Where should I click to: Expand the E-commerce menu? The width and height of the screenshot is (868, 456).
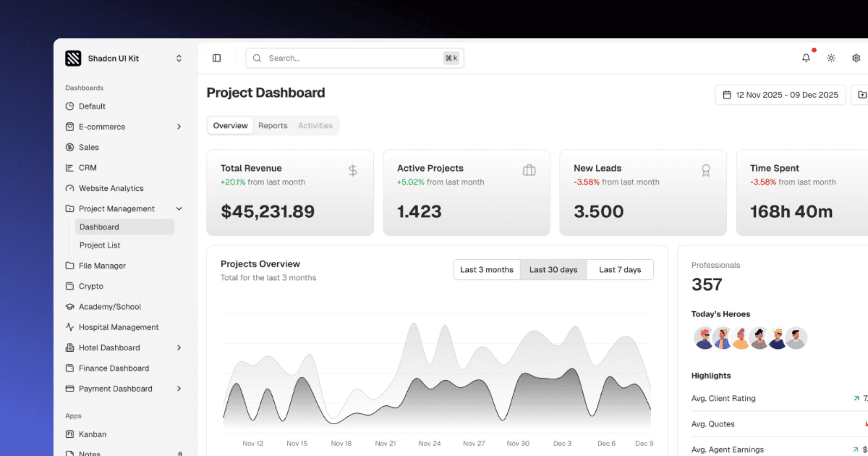(179, 127)
